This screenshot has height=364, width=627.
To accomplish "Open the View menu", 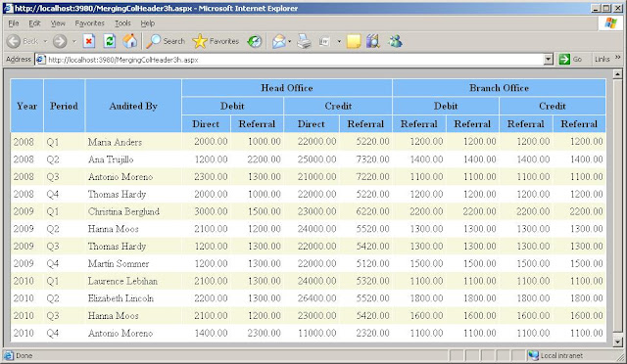I will 58,23.
